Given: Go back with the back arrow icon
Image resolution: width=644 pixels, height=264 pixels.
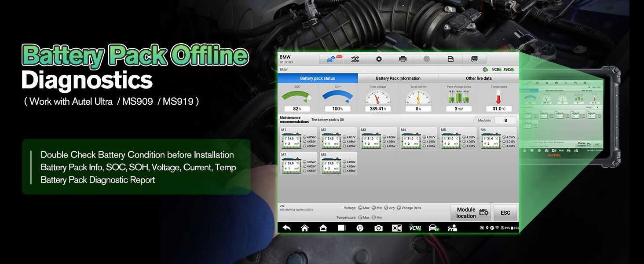Looking at the screenshot, I should click(x=287, y=227).
